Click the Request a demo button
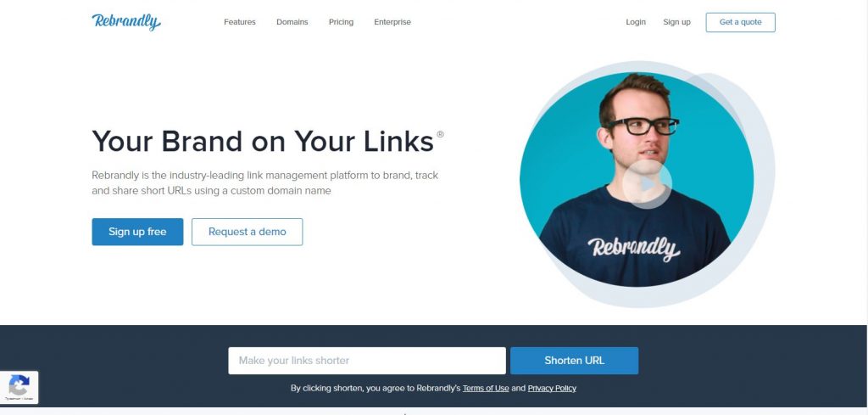This screenshot has width=868, height=415. coord(247,232)
